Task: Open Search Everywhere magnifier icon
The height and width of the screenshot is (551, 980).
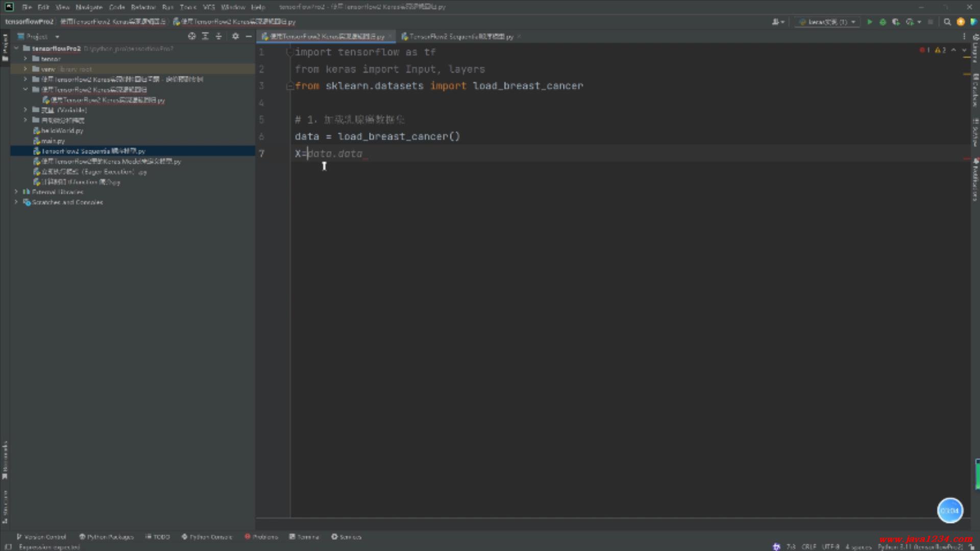Action: point(947,22)
